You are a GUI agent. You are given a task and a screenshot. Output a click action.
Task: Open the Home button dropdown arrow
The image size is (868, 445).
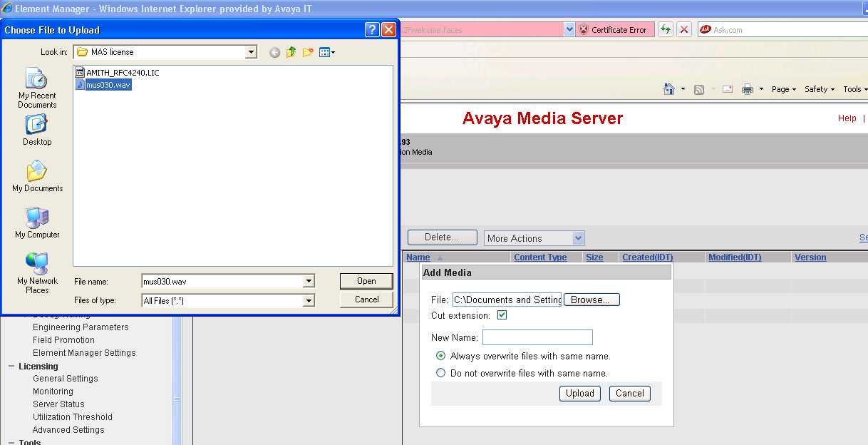pos(683,89)
